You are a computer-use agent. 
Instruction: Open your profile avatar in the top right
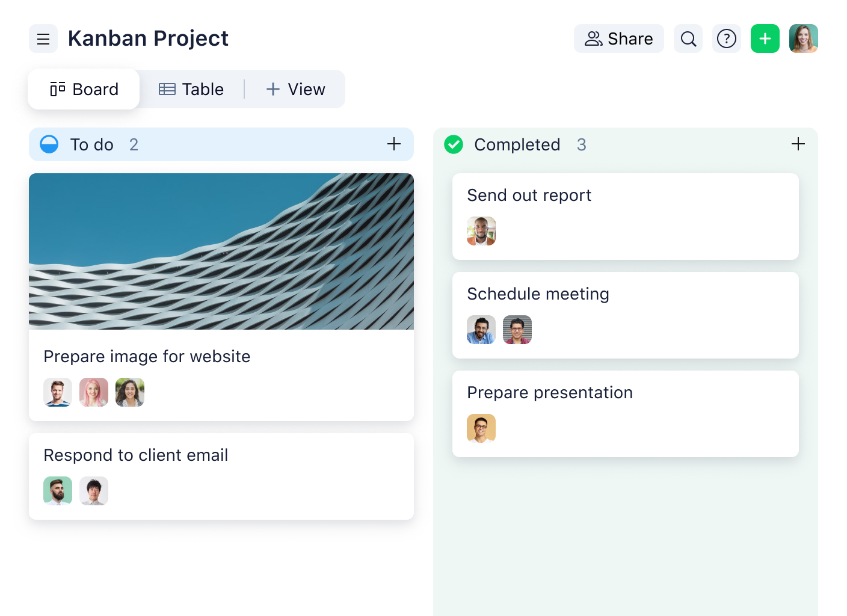pyautogui.click(x=804, y=38)
